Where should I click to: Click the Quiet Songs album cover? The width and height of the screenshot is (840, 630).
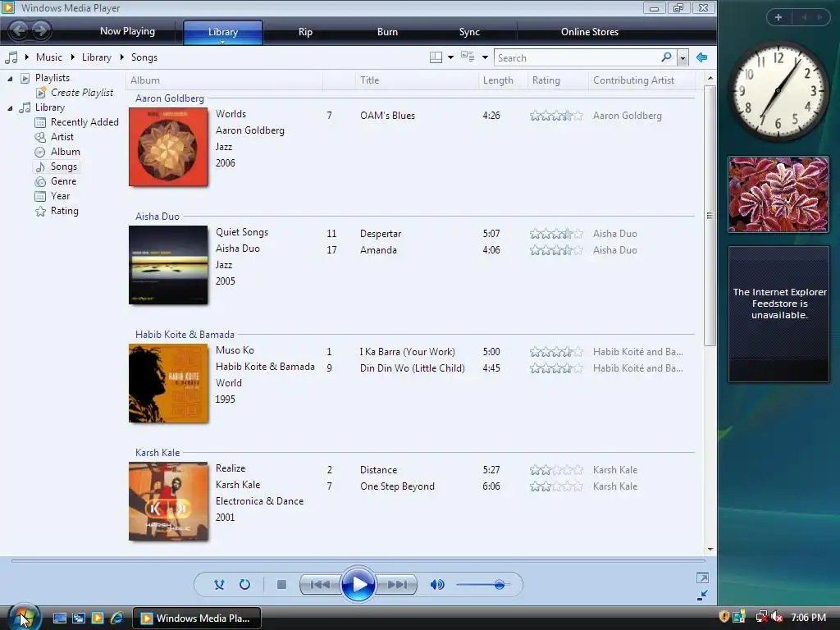(168, 265)
